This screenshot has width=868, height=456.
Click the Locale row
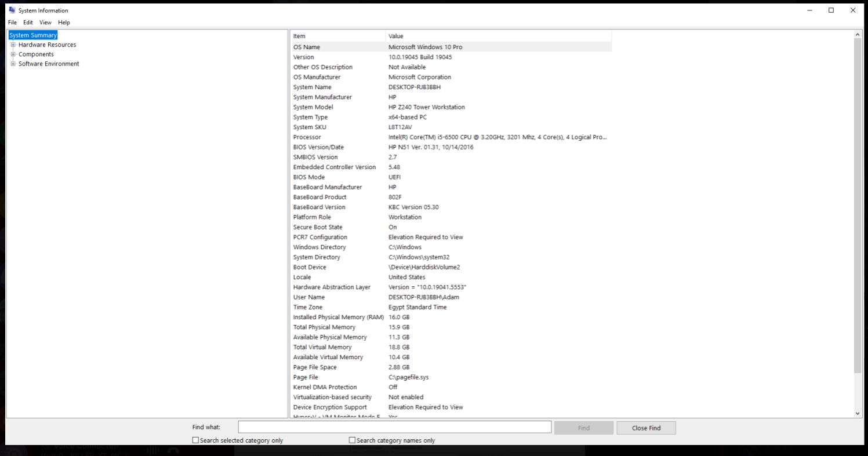(451, 277)
